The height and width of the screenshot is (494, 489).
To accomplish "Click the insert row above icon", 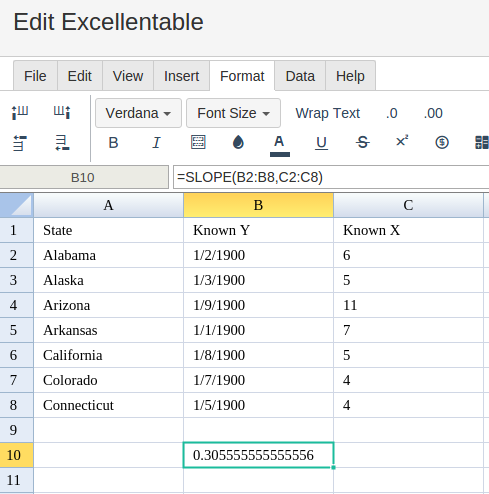I will point(20,143).
